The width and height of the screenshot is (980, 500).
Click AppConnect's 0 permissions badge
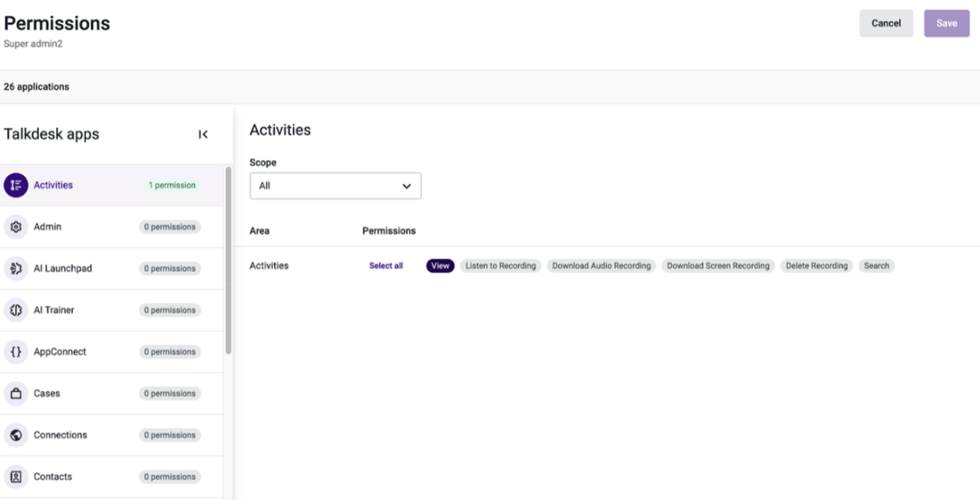[170, 352]
